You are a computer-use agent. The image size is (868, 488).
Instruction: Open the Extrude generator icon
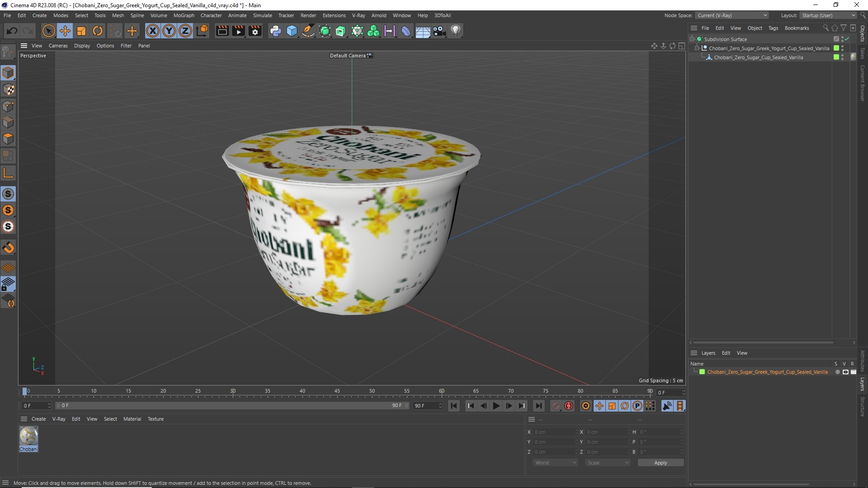[x=341, y=31]
